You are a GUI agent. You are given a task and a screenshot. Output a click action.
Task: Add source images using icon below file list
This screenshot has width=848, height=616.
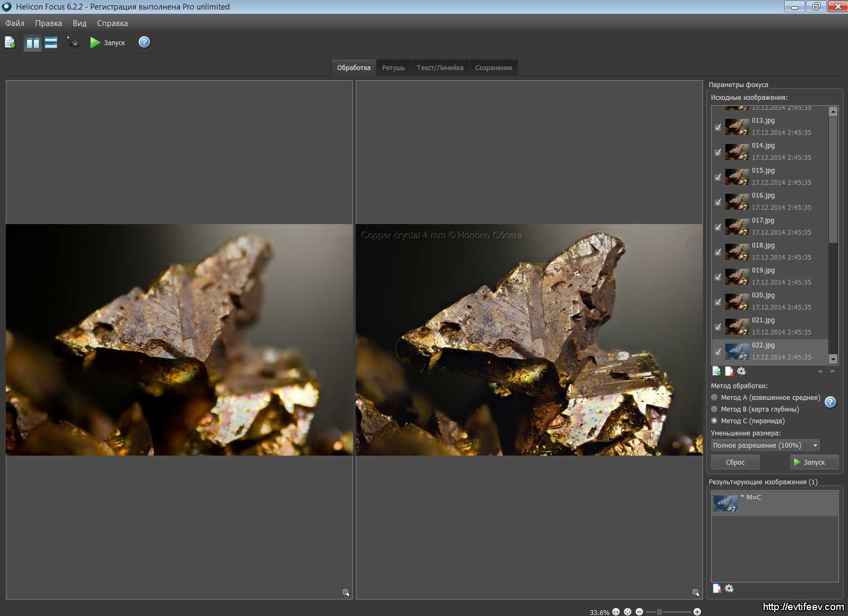click(x=717, y=371)
